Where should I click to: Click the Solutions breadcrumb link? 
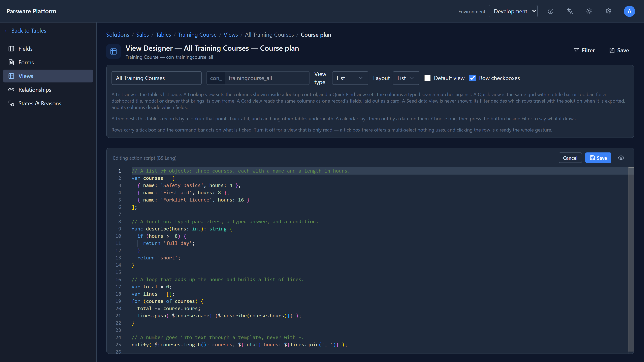pyautogui.click(x=118, y=35)
